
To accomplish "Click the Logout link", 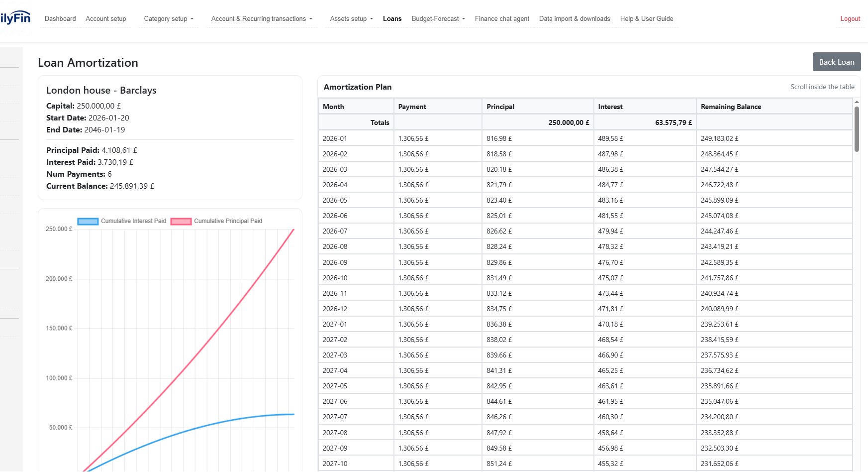I will [x=850, y=18].
